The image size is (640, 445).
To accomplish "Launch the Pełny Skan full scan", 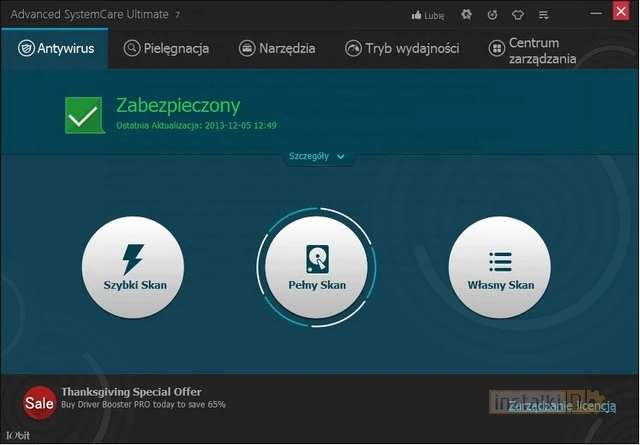I will point(317,268).
